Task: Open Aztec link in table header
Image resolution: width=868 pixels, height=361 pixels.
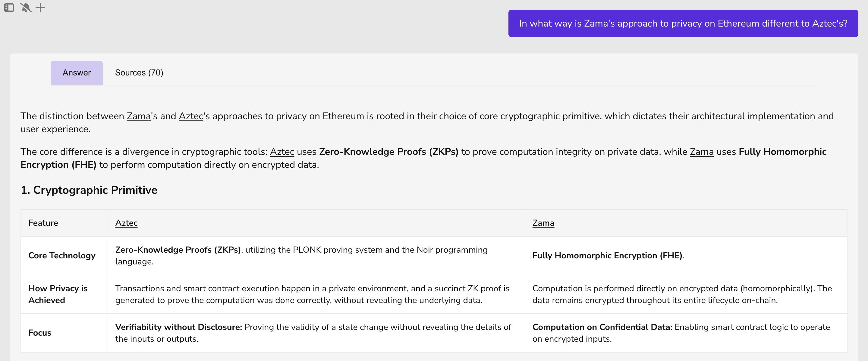Action: 126,223
